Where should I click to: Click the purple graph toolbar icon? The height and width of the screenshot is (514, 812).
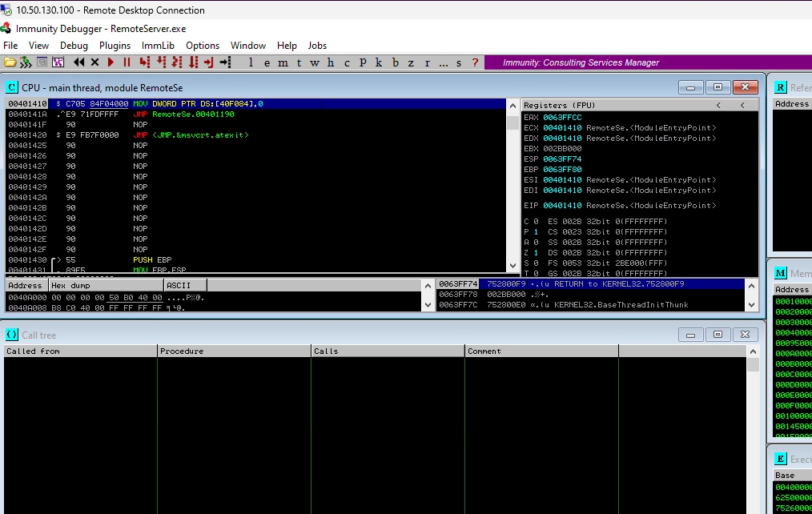(x=58, y=62)
